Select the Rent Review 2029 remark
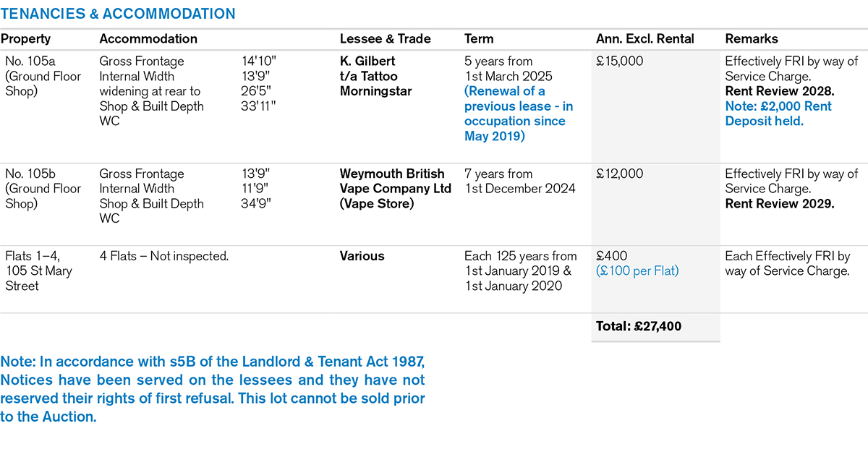 [x=780, y=204]
